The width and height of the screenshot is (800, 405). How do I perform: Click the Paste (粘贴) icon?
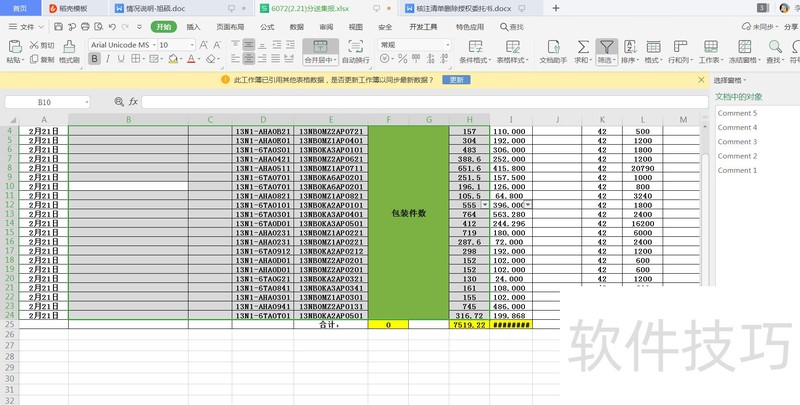(x=15, y=47)
